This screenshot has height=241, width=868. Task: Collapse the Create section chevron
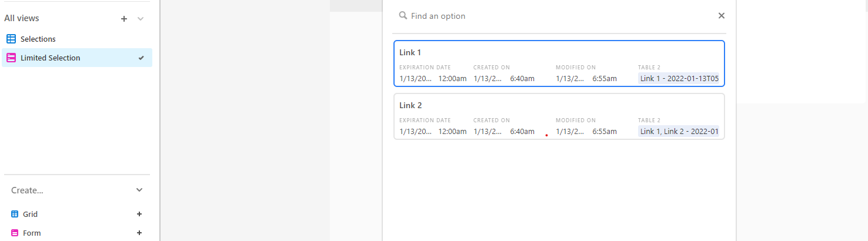pyautogui.click(x=139, y=190)
